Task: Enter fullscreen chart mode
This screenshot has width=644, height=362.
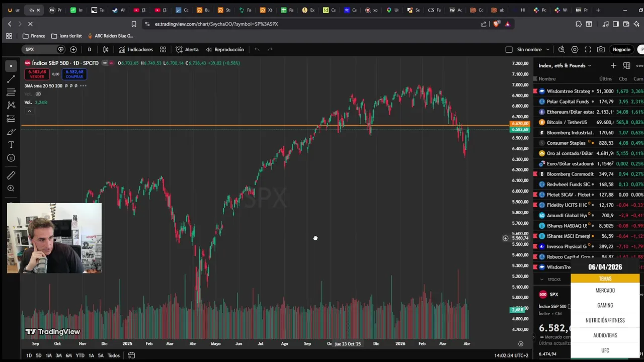Action: click(x=588, y=49)
